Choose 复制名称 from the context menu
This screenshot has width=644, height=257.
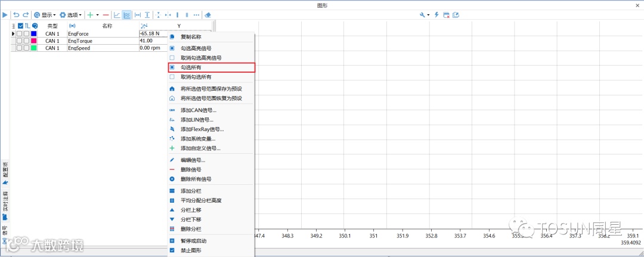[x=211, y=36]
